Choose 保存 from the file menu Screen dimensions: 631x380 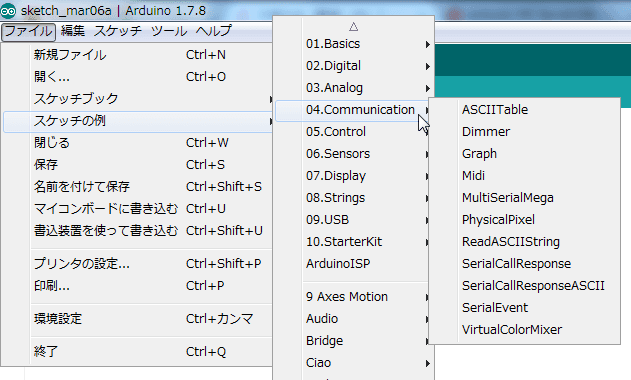138,165
